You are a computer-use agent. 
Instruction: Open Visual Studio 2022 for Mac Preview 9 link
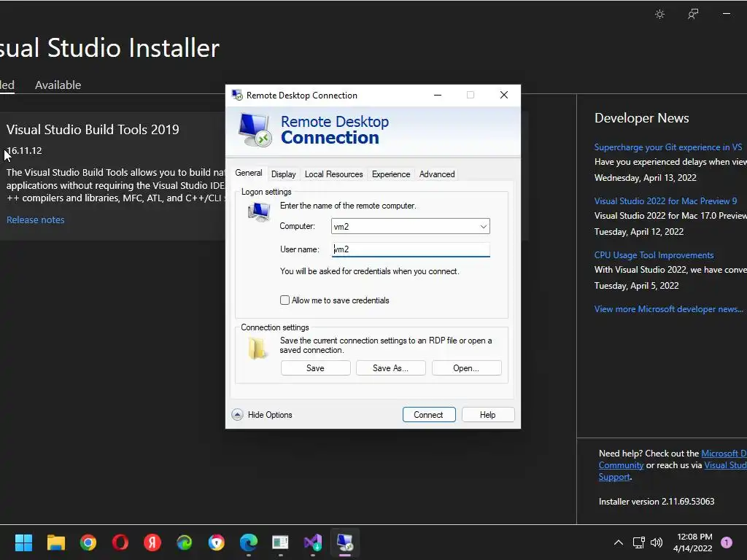coord(665,201)
